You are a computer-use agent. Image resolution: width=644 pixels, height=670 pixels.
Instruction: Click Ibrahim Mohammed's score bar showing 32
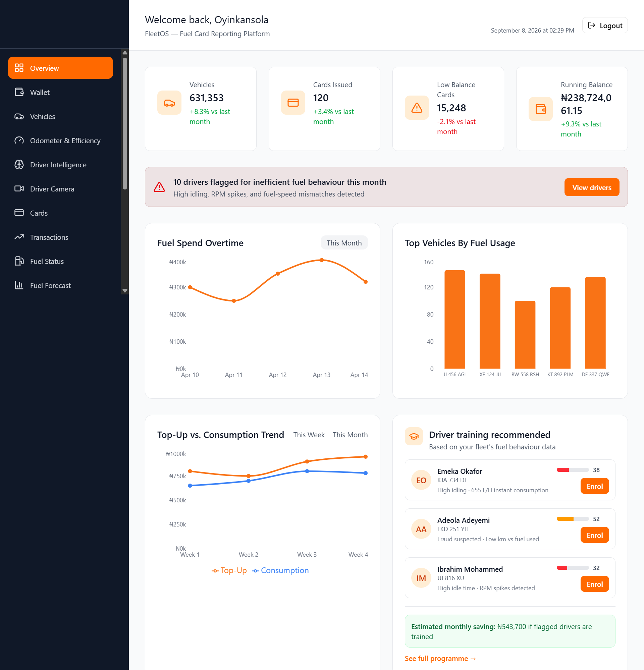[573, 567]
